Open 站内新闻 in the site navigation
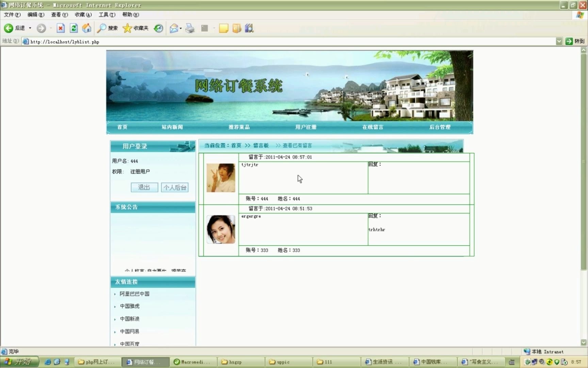The width and height of the screenshot is (588, 368). [x=172, y=127]
